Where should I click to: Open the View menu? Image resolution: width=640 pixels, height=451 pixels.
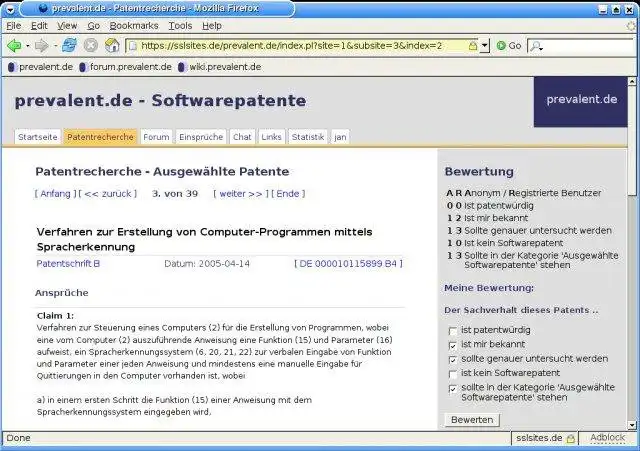point(67,26)
